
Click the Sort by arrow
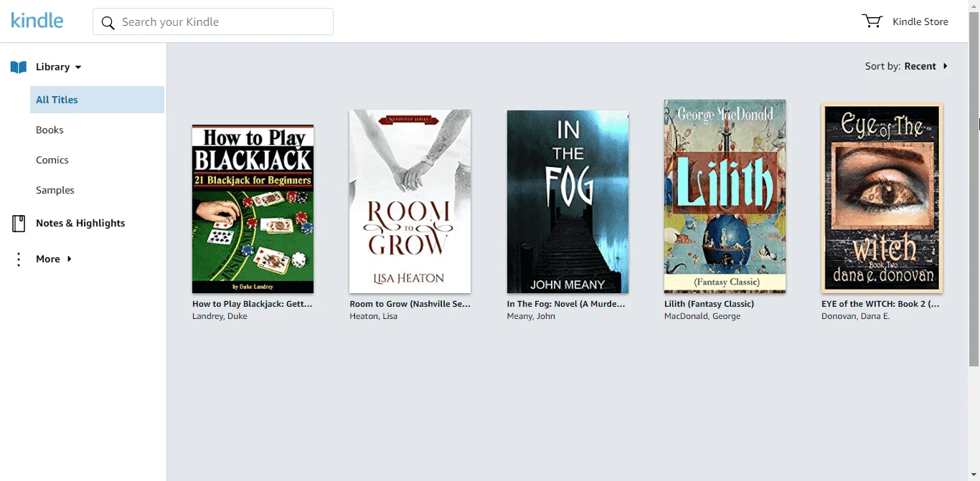(946, 66)
